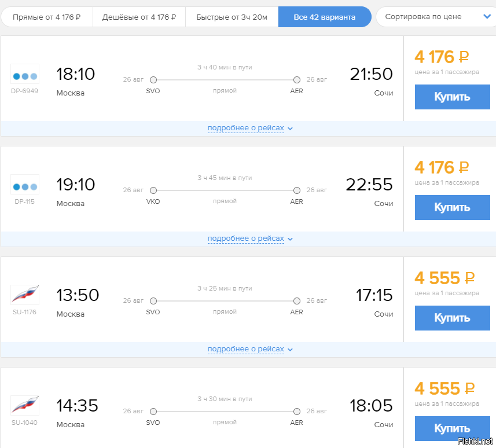Expand 'подробнее о рейсах' for the 18:10 flight

[x=250, y=128]
